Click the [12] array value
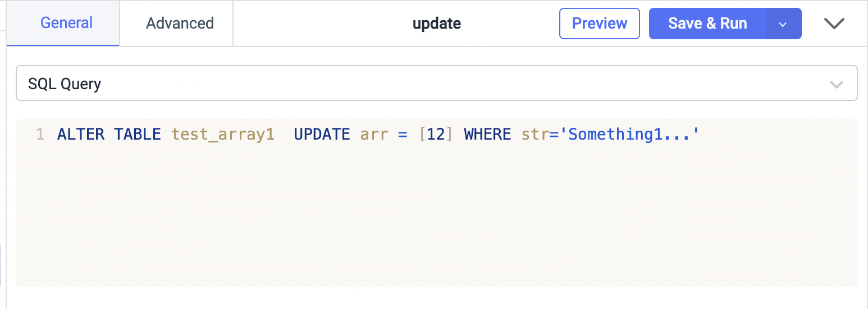This screenshot has height=309, width=868. (436, 135)
